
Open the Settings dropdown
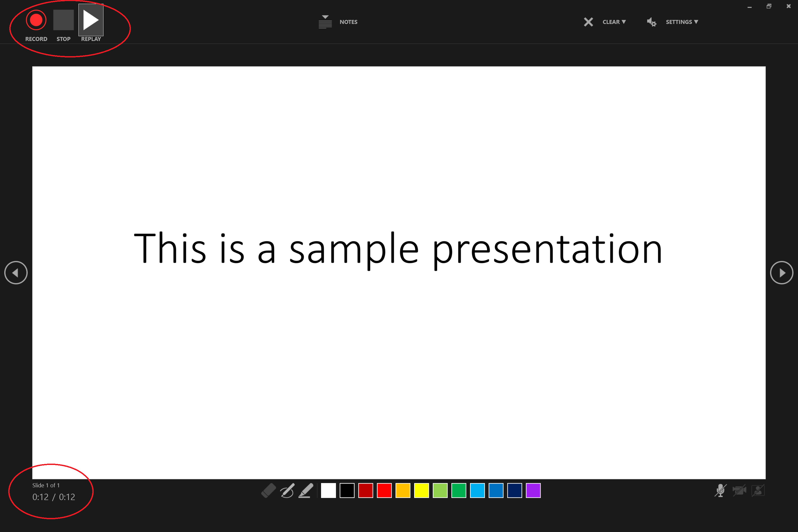(x=681, y=22)
